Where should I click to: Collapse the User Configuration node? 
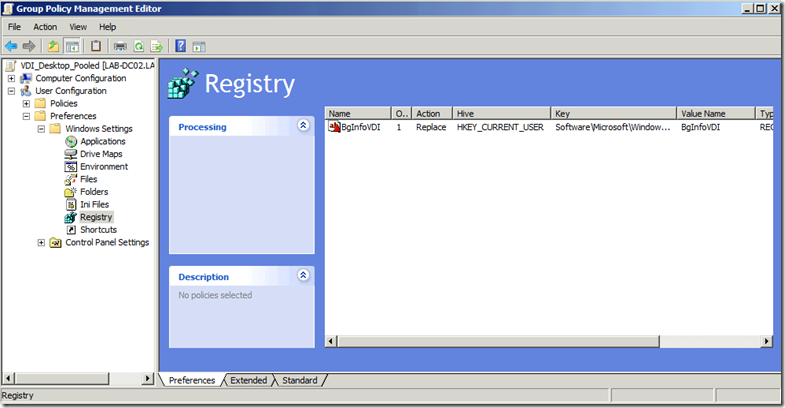tap(11, 91)
